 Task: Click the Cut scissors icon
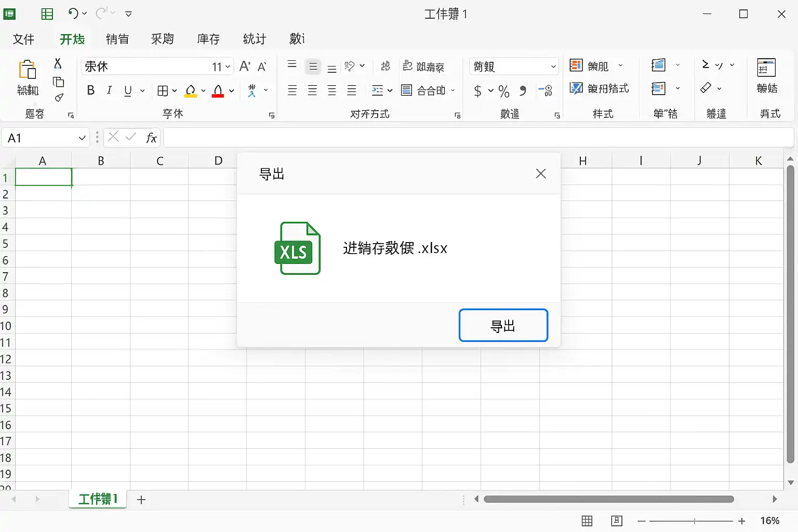(58, 63)
